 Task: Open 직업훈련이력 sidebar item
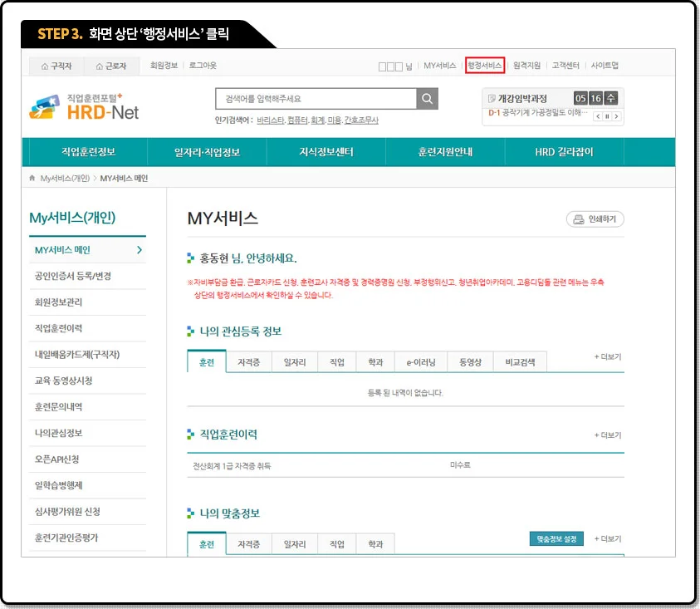[x=87, y=328]
